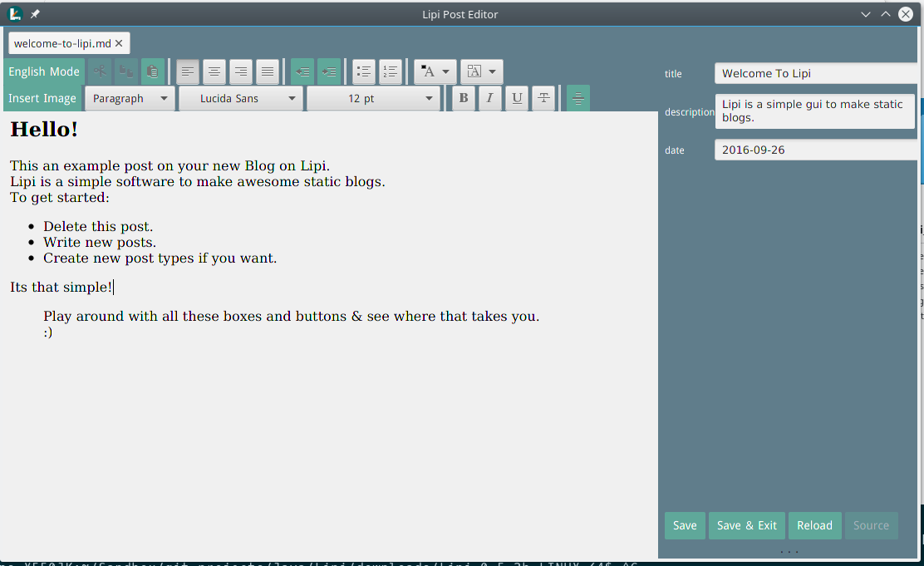
Task: Align text left
Action: (x=188, y=72)
